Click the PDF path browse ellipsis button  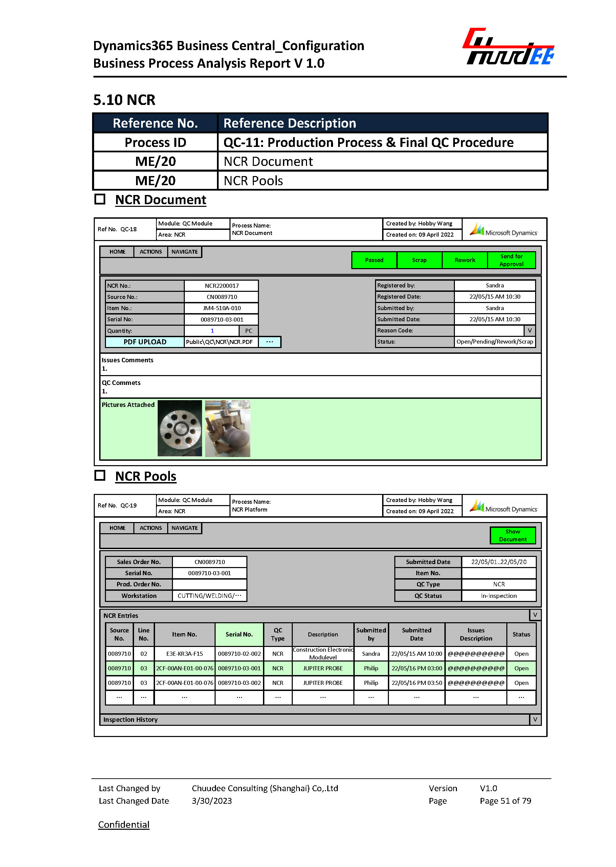click(x=269, y=342)
